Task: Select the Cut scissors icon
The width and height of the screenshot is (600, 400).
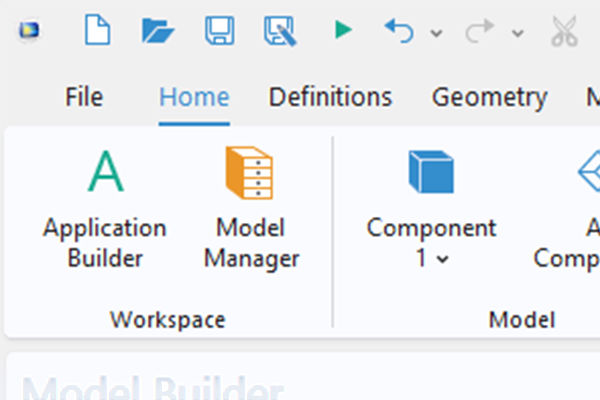Action: pos(565,31)
